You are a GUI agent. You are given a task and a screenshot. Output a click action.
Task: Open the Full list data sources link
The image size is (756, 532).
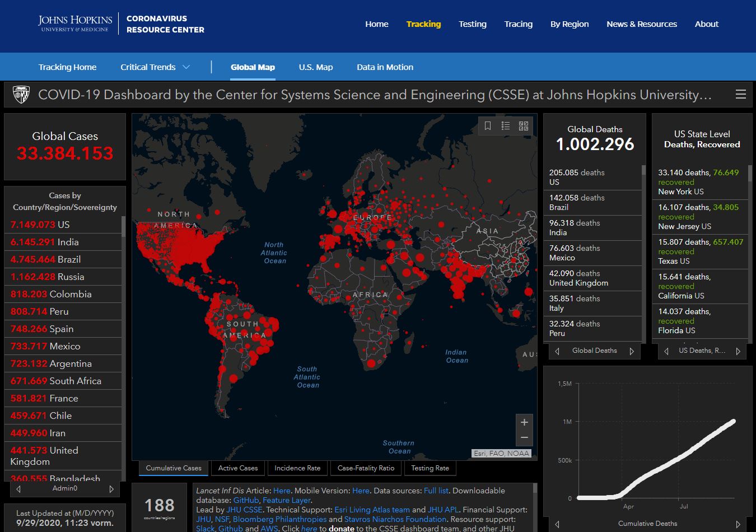coord(436,491)
